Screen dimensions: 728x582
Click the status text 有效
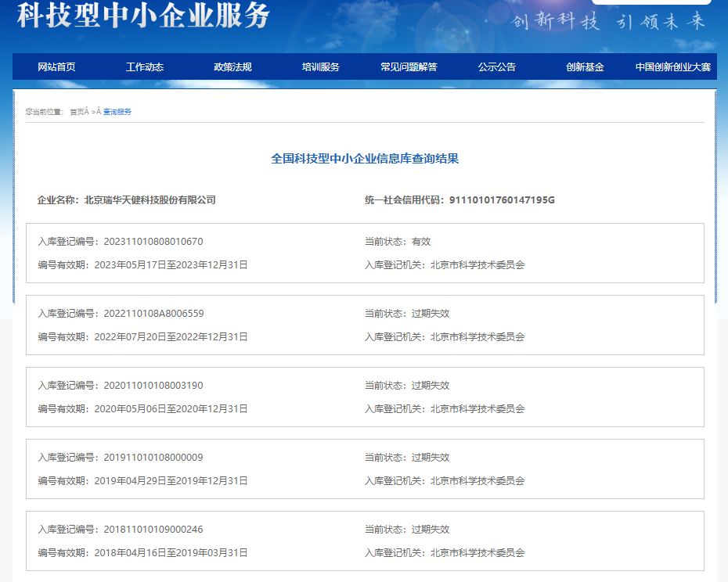pos(421,242)
